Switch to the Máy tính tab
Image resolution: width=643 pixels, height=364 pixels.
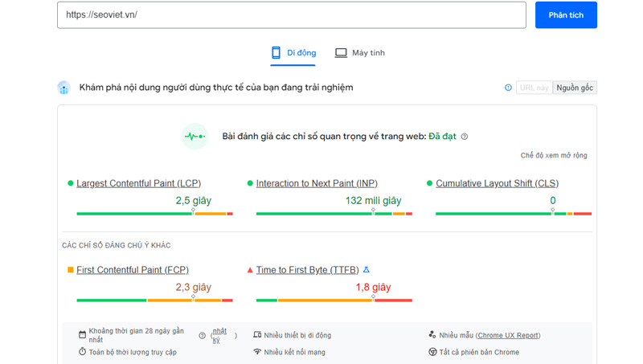tap(360, 53)
